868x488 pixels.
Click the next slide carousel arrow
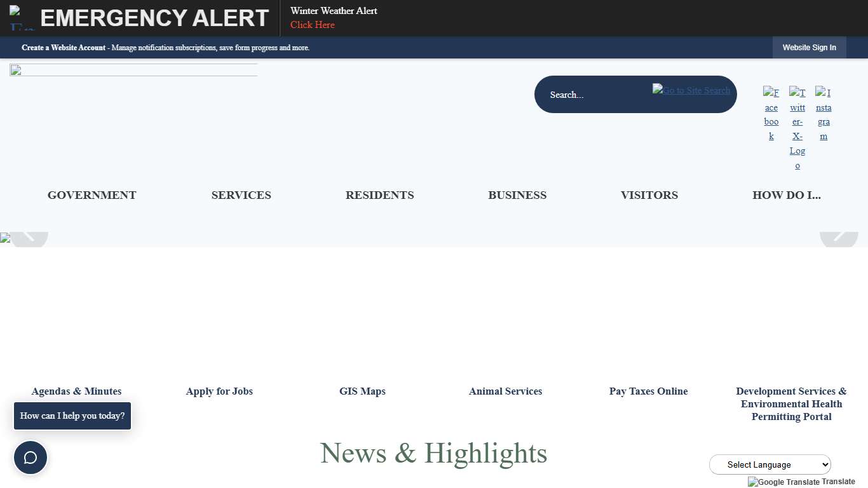pos(839,238)
